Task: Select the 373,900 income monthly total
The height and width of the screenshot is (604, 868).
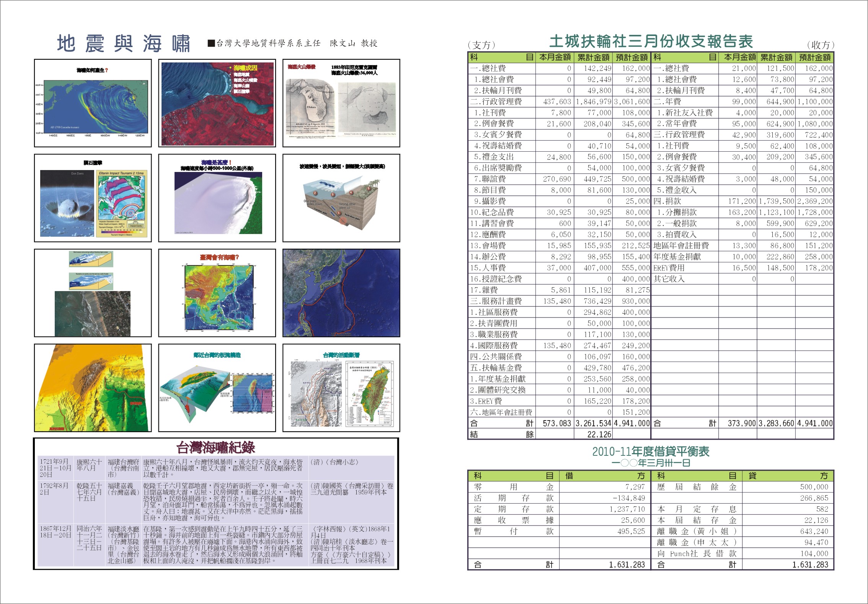Action: [742, 423]
